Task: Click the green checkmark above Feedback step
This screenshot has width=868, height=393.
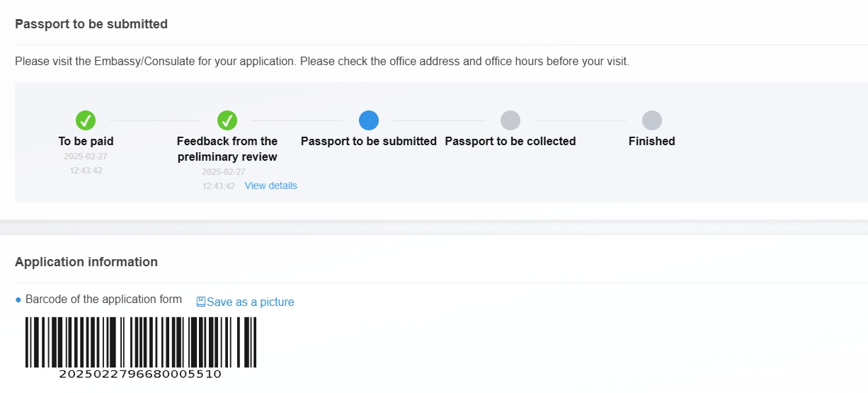Action: (227, 120)
